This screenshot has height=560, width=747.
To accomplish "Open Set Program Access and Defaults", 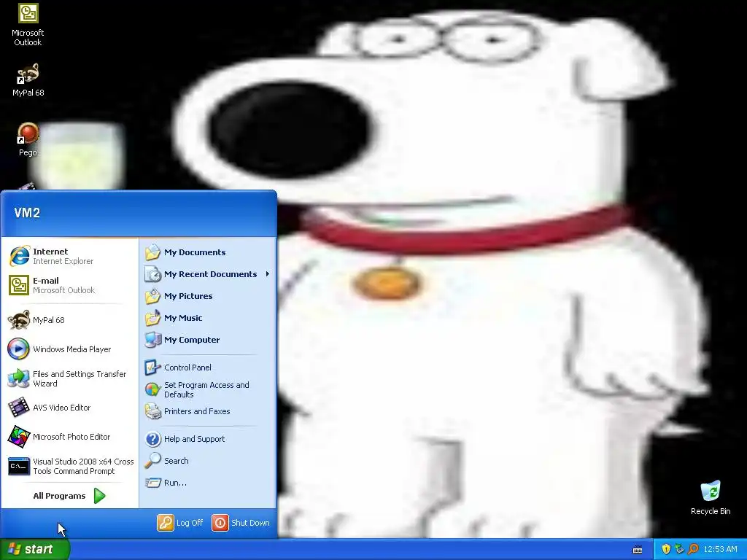I will point(208,389).
